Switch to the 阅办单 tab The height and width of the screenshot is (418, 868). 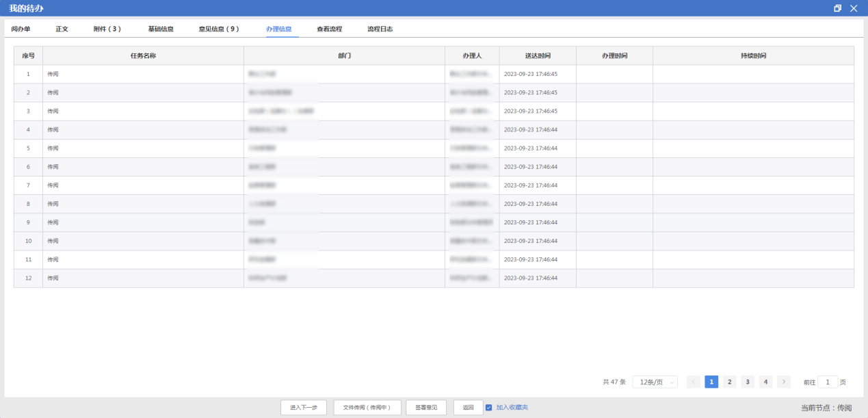coord(21,29)
